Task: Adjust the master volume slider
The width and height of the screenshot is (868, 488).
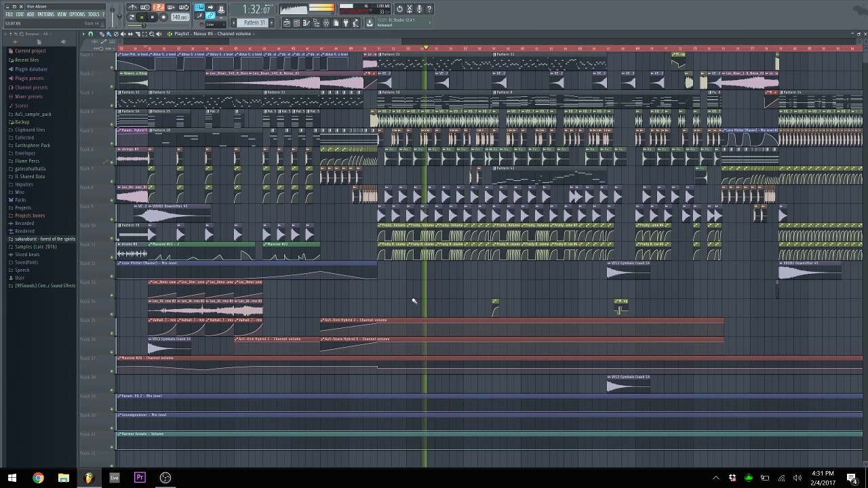Action: coord(113,15)
